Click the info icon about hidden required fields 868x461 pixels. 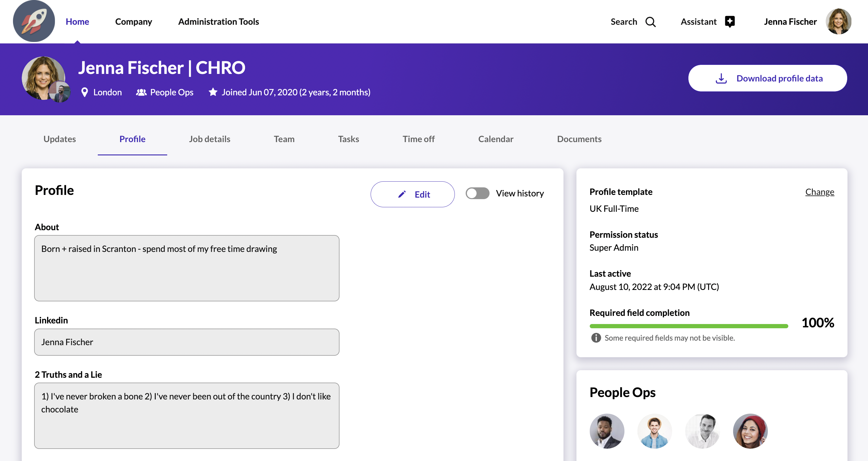596,338
